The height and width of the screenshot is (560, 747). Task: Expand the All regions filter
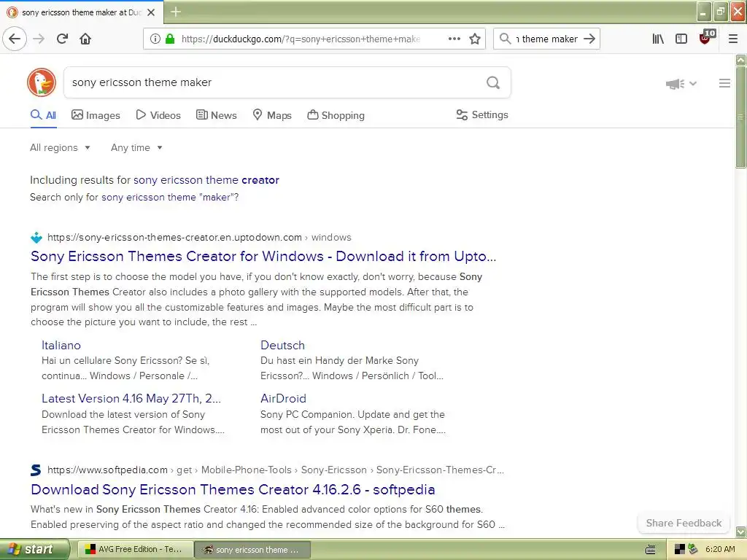click(60, 147)
